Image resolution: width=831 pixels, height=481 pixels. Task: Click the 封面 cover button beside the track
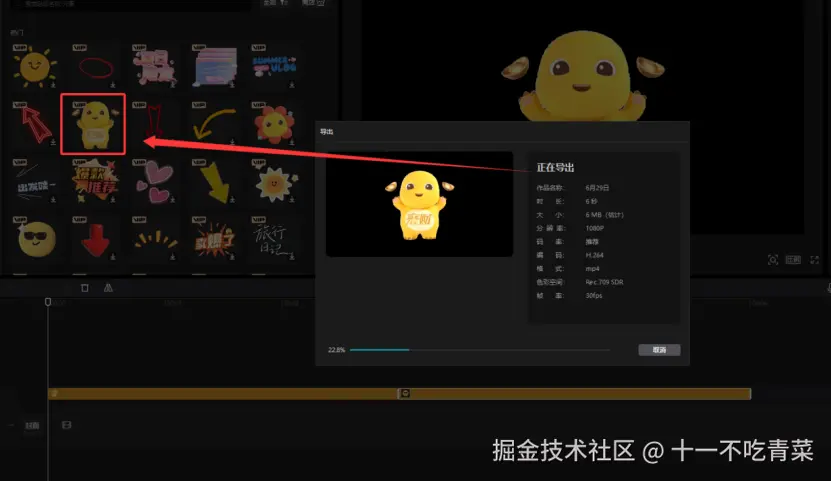click(x=32, y=425)
